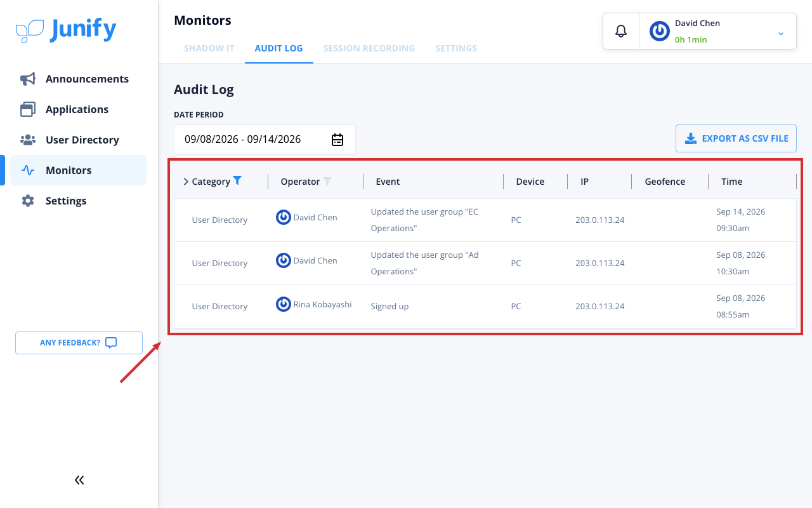Viewport: 812px width, 508px height.
Task: Click the "Sep 08, 2026 08:55am" time cell
Action: [x=741, y=306]
